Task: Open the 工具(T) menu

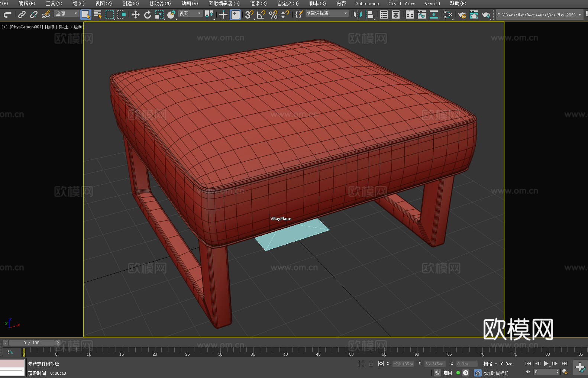Action: 54,3
